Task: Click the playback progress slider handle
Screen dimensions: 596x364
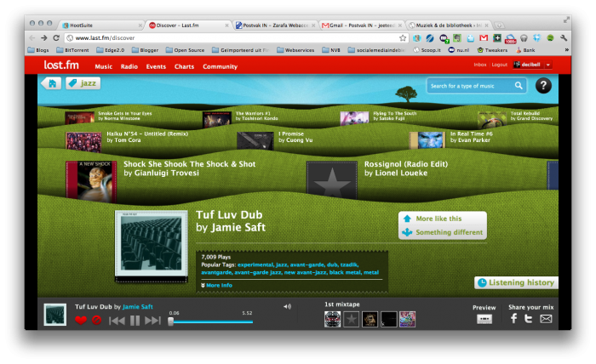Action: pyautogui.click(x=170, y=321)
